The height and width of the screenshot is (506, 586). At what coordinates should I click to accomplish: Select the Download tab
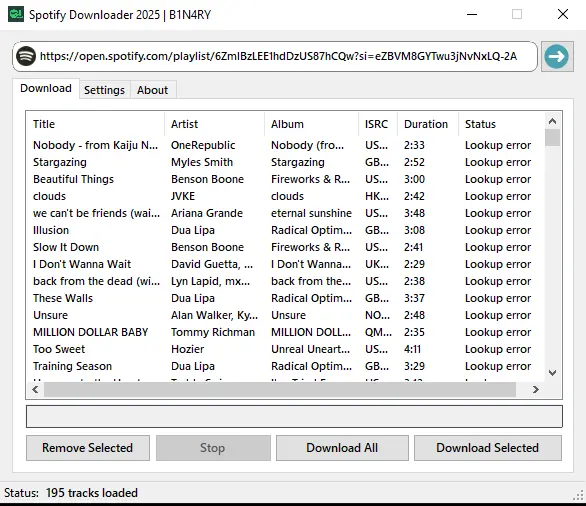pos(46,88)
